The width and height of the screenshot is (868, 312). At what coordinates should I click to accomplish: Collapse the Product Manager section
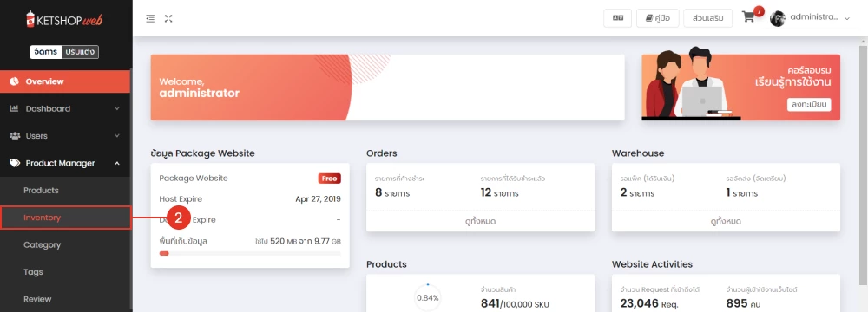point(117,163)
